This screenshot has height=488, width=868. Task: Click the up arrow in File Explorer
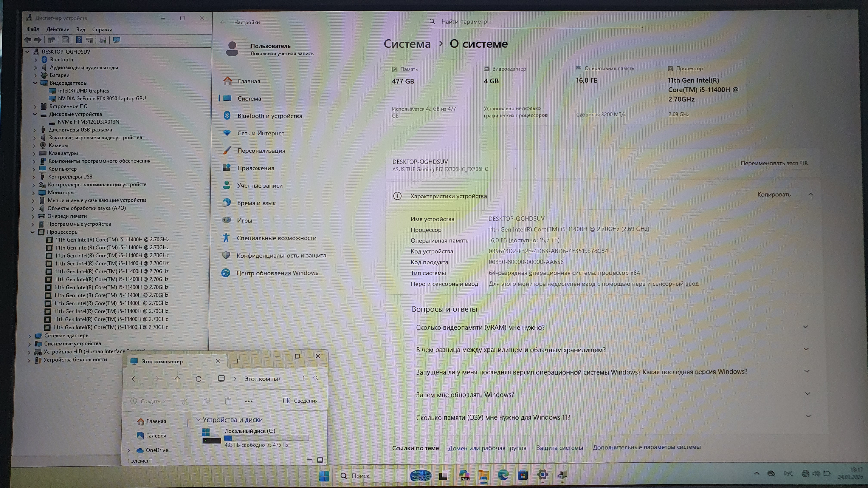177,379
